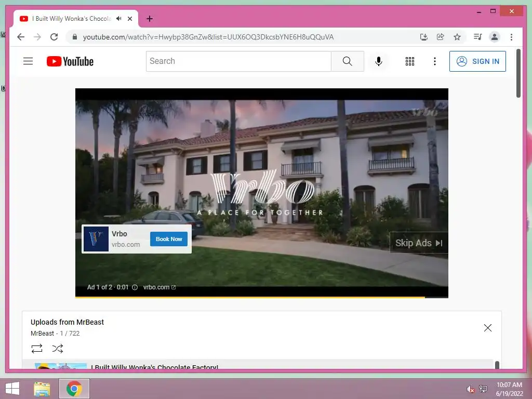Screen dimensions: 532x399
Task: Open the MrBeast channel name link
Action: point(42,333)
